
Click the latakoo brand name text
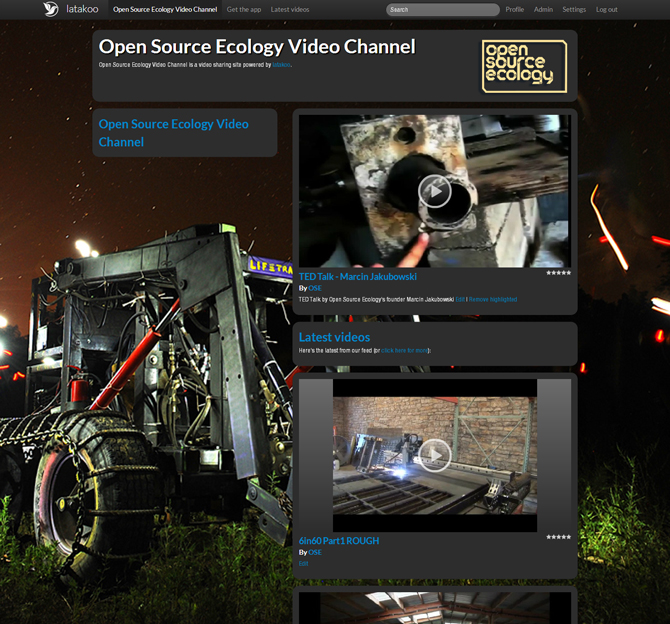tap(82, 9)
